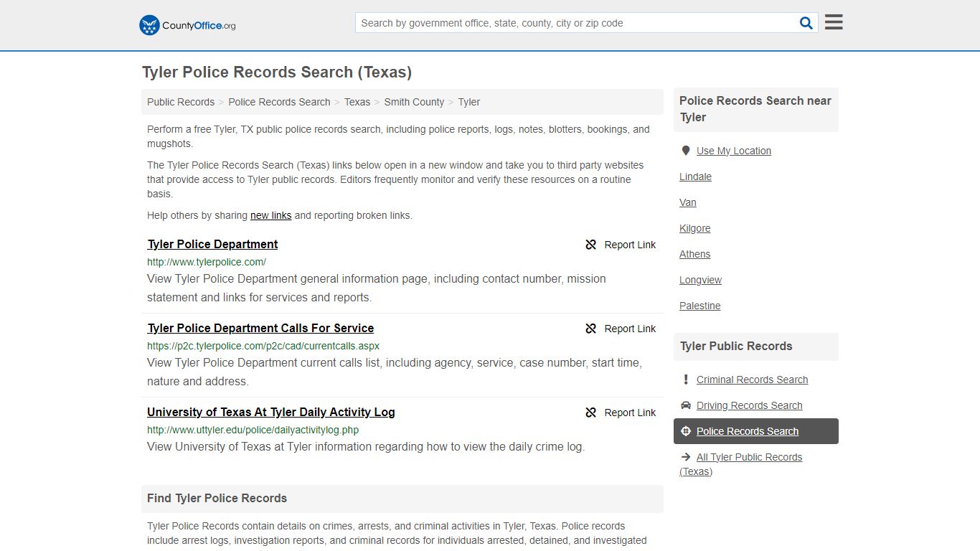
Task: Click the page title Tyler Police Records Search (Texas)
Action: pos(277,72)
